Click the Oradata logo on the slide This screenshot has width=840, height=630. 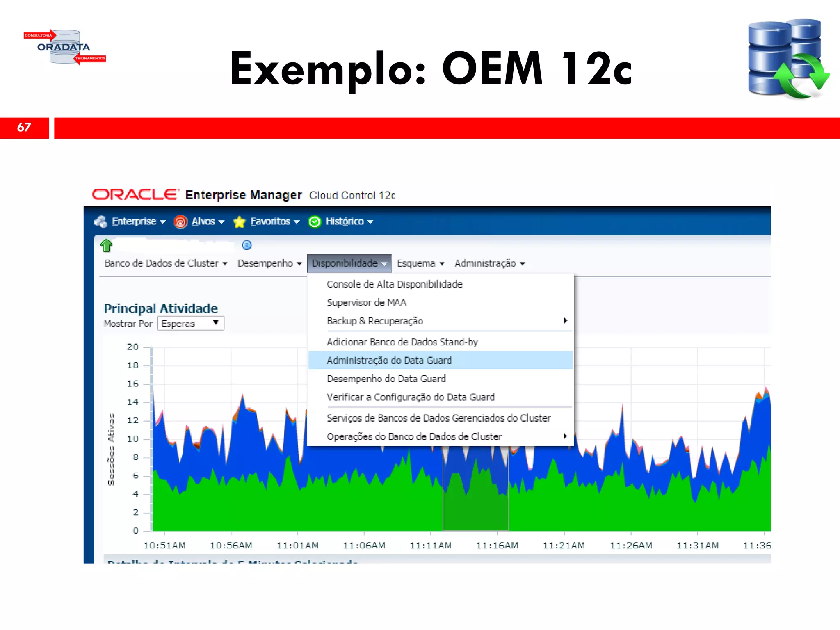click(x=65, y=47)
